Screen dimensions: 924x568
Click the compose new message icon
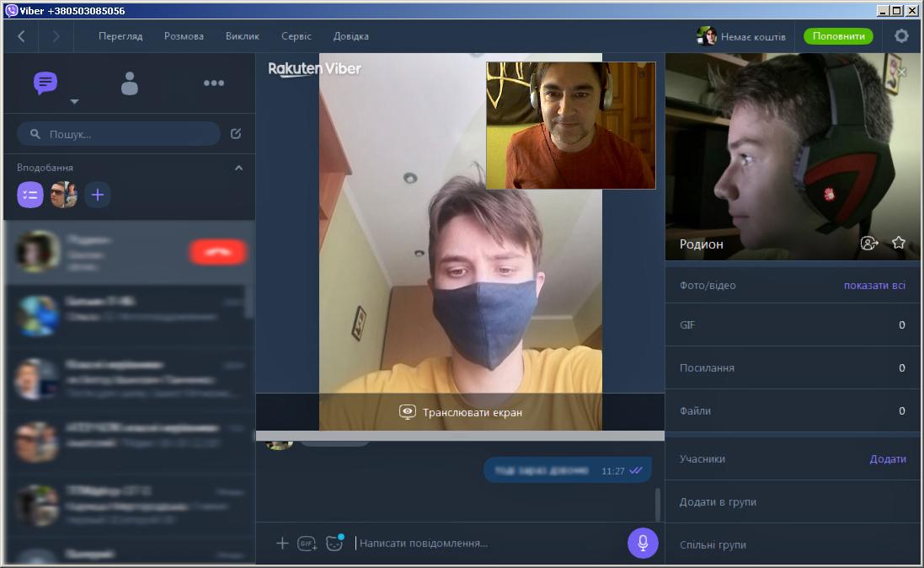point(236,133)
